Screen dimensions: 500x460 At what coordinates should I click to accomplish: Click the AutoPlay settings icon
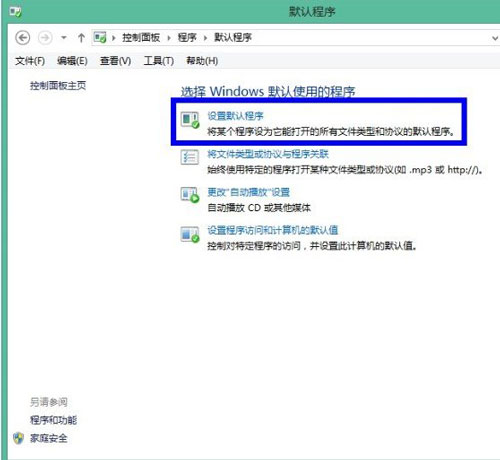coord(190,195)
